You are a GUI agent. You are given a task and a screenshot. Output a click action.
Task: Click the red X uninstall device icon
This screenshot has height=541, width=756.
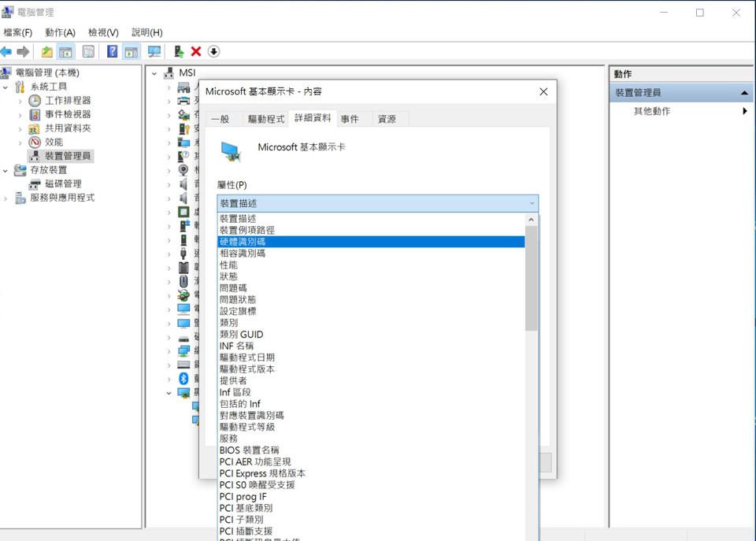(196, 52)
